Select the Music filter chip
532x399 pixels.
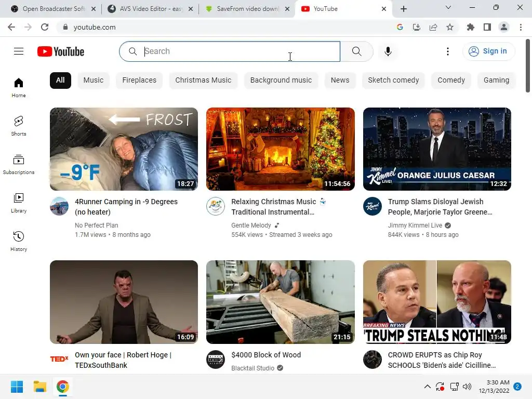tap(94, 81)
